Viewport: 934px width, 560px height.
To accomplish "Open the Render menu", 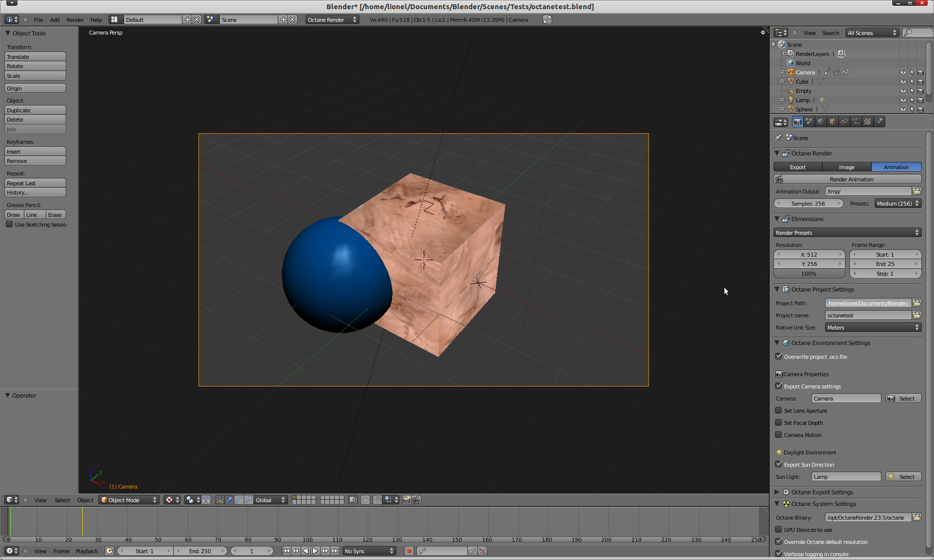I will (x=75, y=20).
